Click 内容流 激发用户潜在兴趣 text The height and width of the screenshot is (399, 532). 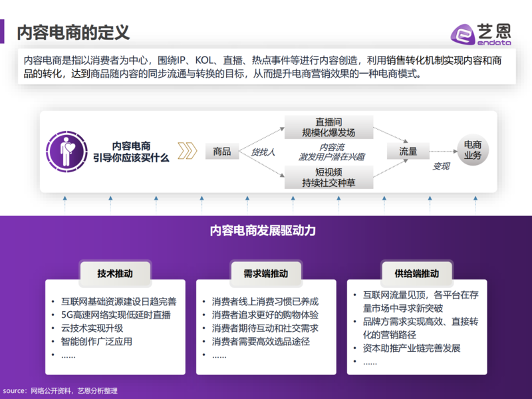coord(332,152)
